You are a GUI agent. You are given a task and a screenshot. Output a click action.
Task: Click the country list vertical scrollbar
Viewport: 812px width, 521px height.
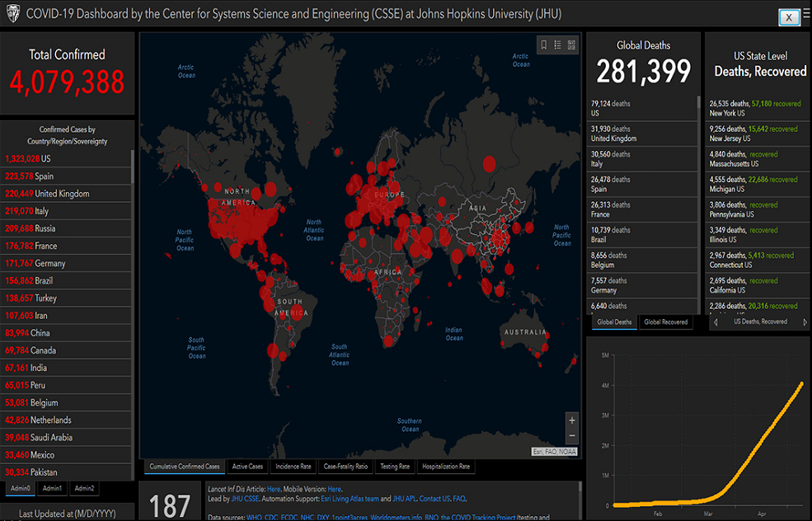point(133,167)
